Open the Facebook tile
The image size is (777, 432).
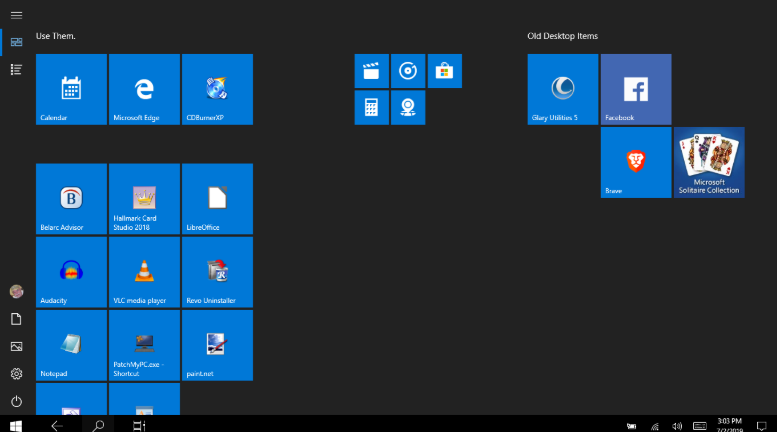click(x=636, y=89)
